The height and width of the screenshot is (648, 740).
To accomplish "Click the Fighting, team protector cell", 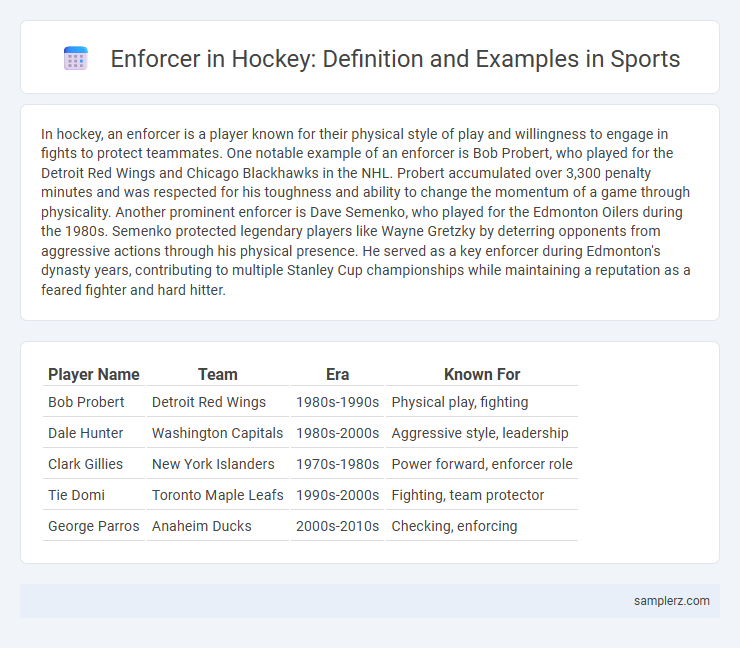I will tap(482, 495).
